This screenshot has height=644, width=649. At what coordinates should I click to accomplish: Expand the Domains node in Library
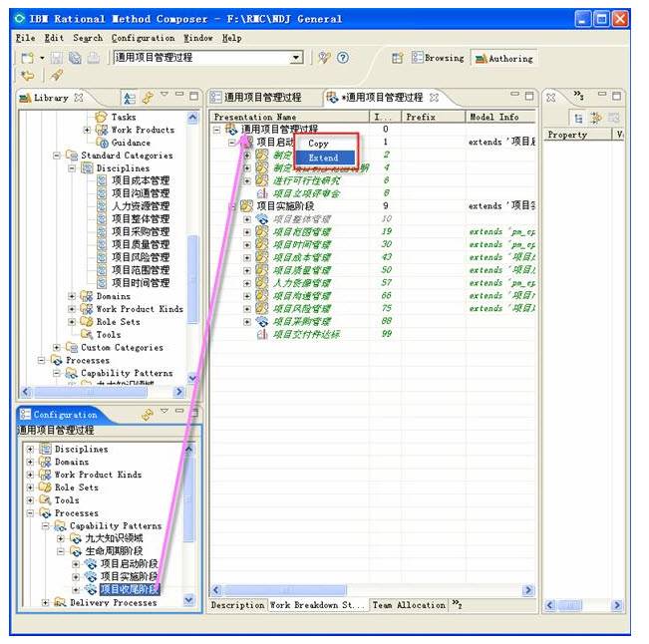coord(72,296)
